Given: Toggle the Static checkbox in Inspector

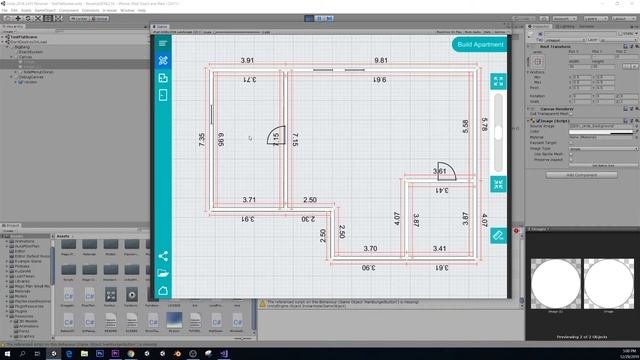Looking at the screenshot, I should pyautogui.click(x=620, y=34).
